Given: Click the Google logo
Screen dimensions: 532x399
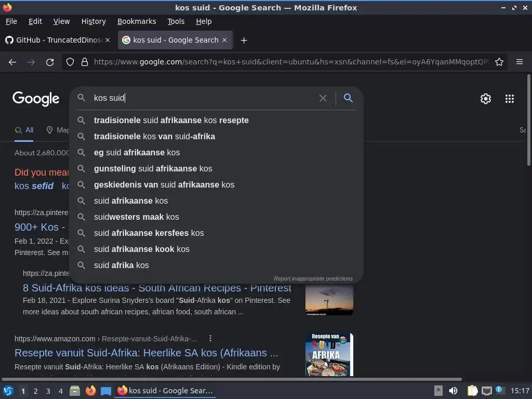Looking at the screenshot, I should click(x=36, y=99).
